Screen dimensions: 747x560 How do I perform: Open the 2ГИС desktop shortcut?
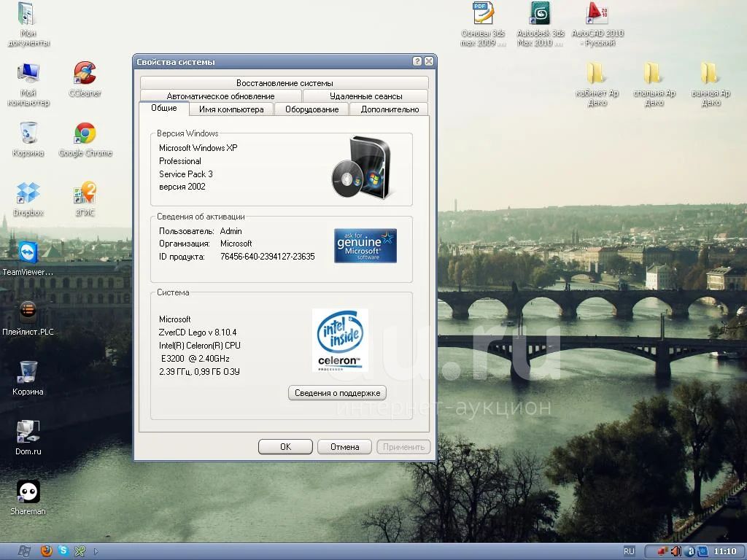coord(85,199)
